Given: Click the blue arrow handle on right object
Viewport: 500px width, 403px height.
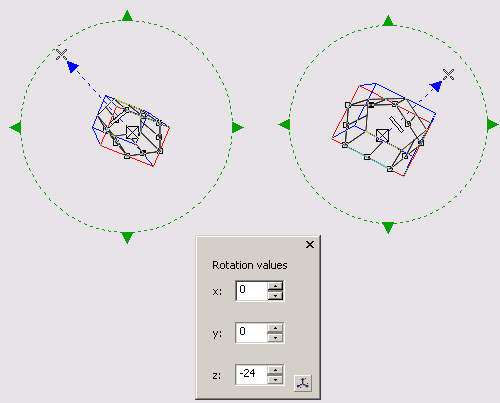Looking at the screenshot, I should [x=436, y=86].
